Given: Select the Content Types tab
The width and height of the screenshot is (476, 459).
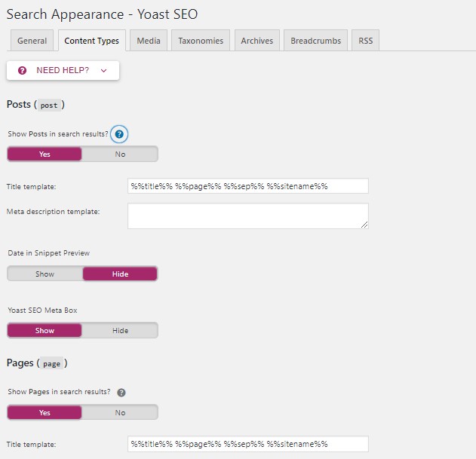Looking at the screenshot, I should coord(92,41).
